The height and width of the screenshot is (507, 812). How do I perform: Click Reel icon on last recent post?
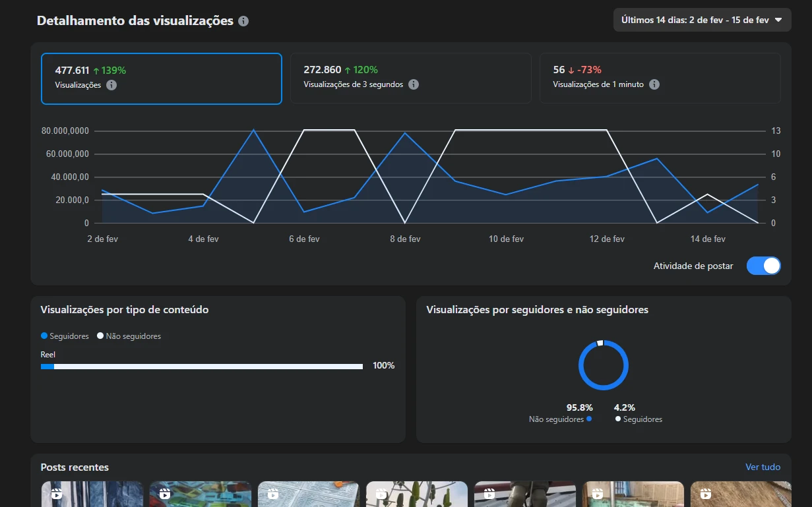706,494
